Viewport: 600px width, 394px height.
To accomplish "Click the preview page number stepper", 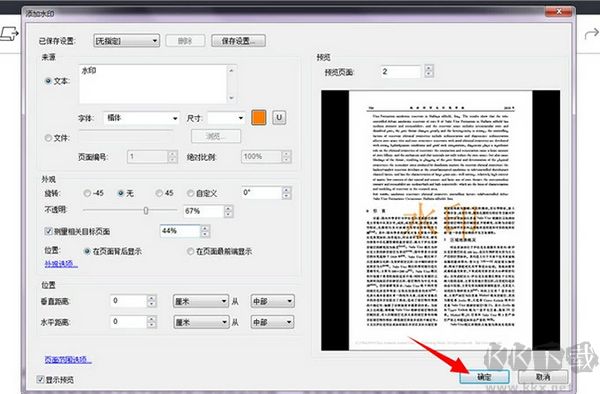I will click(429, 72).
